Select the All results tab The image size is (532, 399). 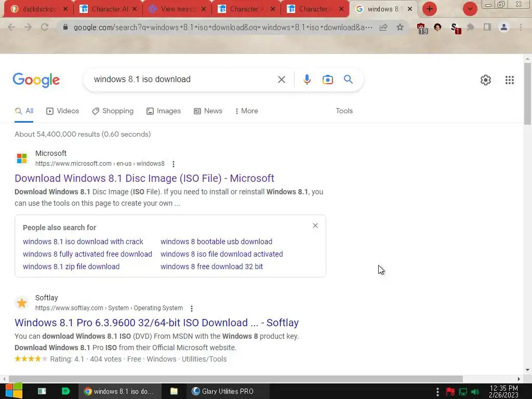tap(24, 111)
